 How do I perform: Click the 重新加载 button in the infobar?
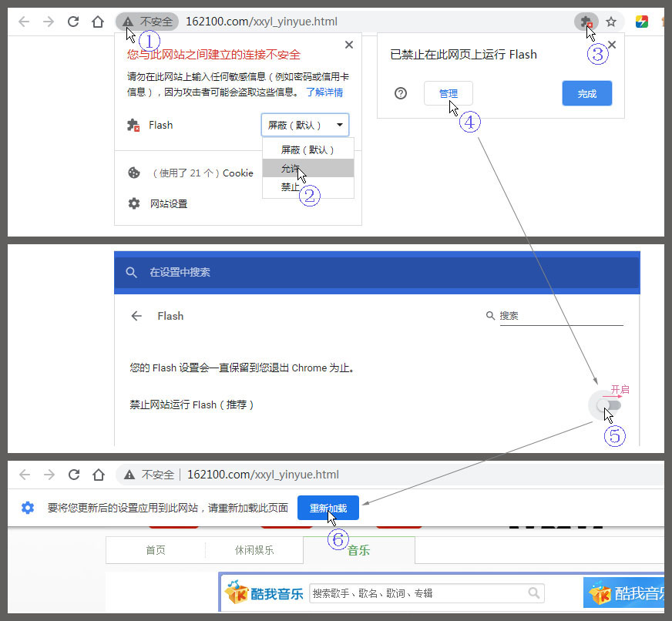[x=328, y=508]
